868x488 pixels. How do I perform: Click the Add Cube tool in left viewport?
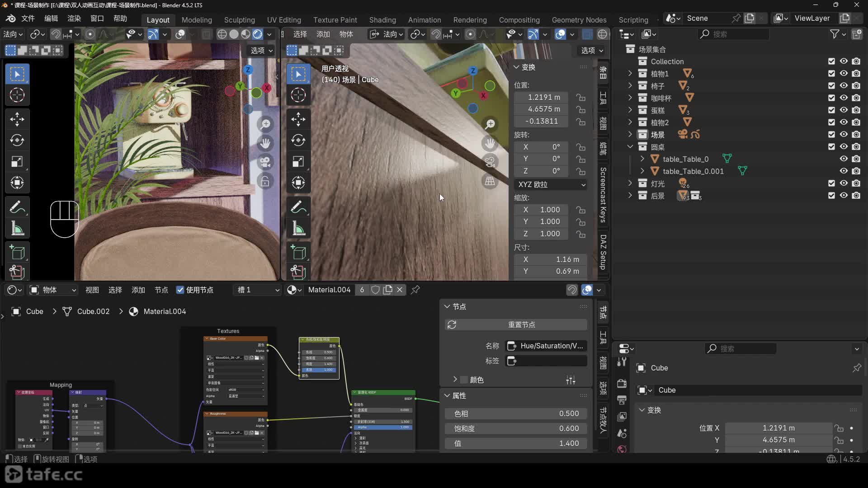(x=17, y=253)
